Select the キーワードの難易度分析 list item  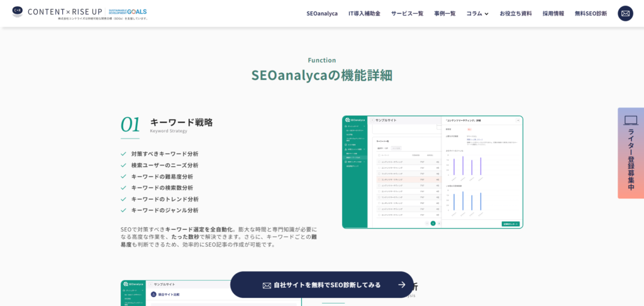162,176
